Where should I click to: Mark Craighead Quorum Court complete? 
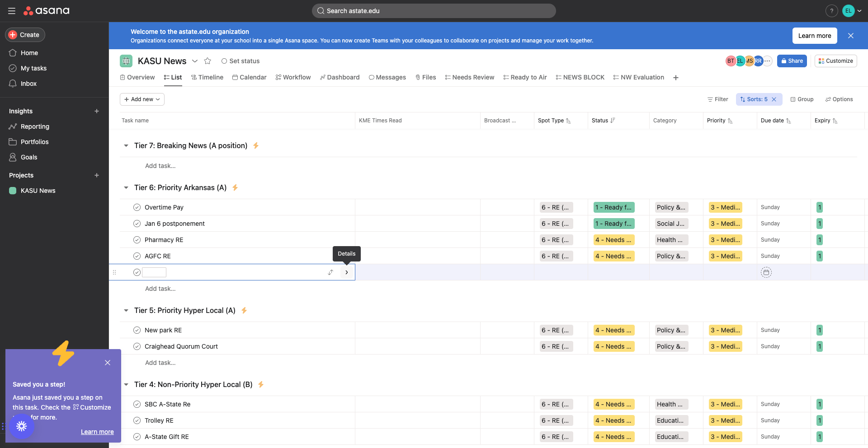point(137,346)
